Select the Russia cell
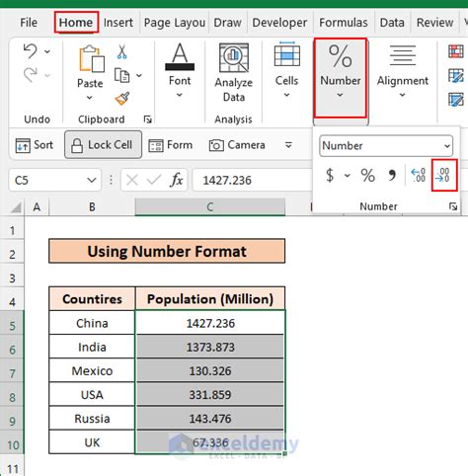 point(92,419)
